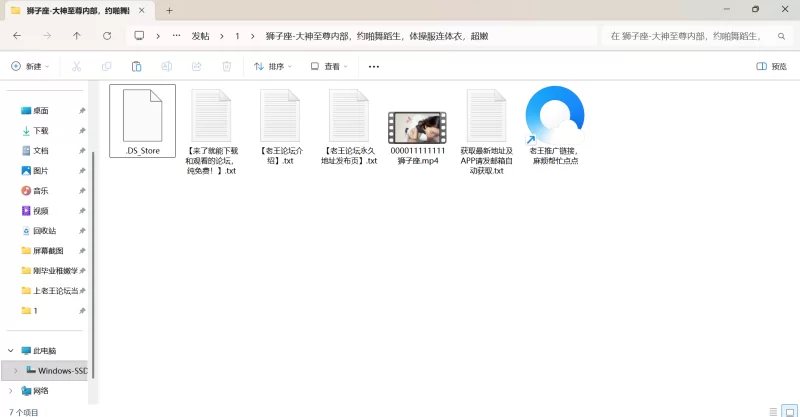This screenshot has height=417, width=800.
Task: Click the Cut (scissors) toolbar icon
Action: pos(76,66)
